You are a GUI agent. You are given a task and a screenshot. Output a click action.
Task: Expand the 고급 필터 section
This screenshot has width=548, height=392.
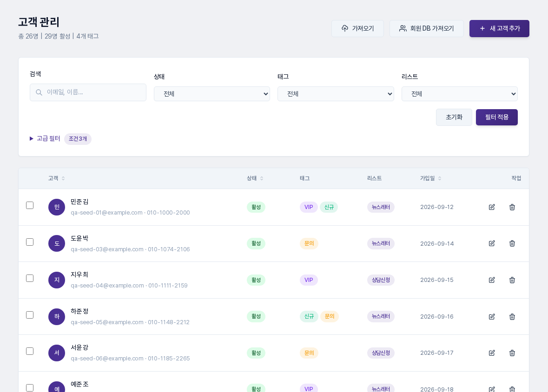coord(45,139)
